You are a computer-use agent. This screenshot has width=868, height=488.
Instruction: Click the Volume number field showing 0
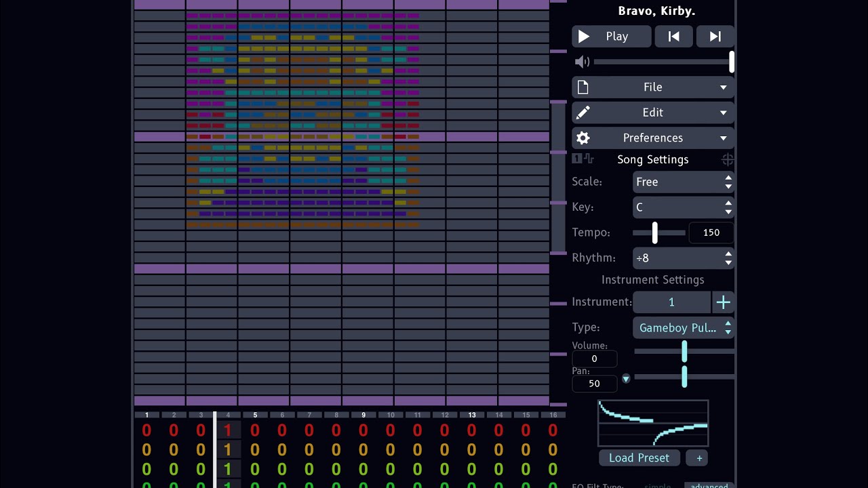(594, 359)
